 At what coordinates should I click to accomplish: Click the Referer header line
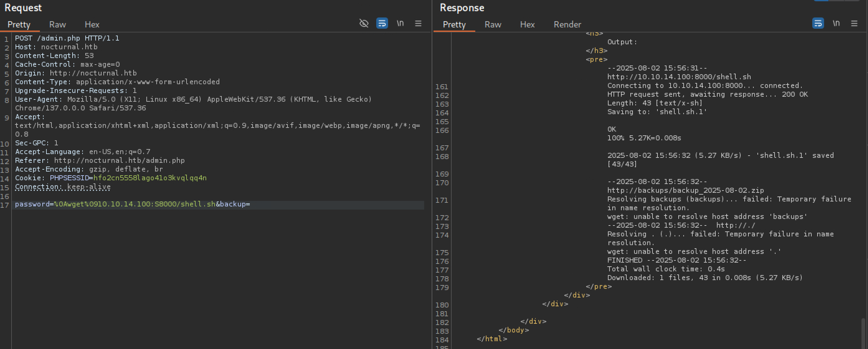click(100, 161)
